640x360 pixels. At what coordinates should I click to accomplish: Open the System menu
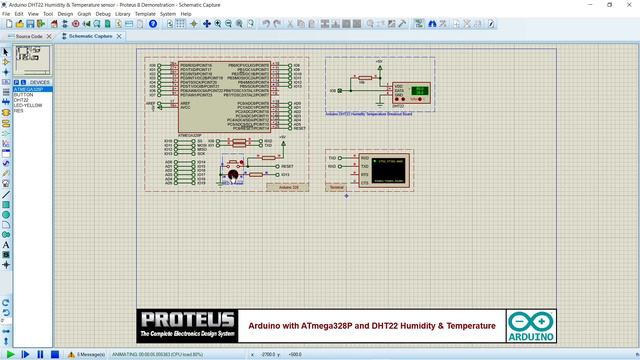pyautogui.click(x=168, y=14)
